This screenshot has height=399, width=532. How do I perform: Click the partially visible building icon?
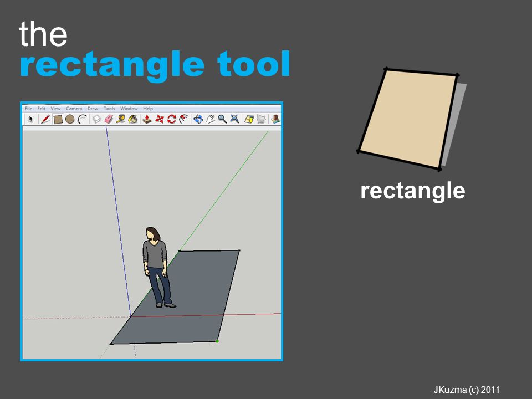[276, 119]
